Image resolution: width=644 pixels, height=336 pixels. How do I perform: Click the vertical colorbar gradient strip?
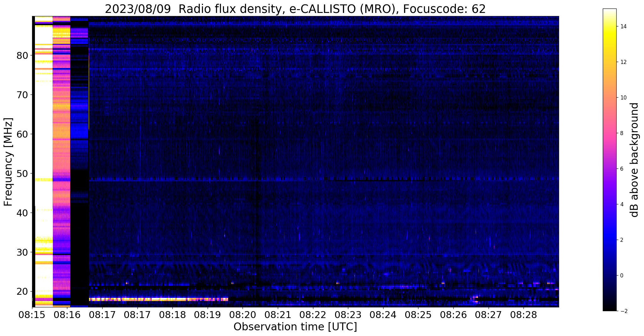pos(610,160)
